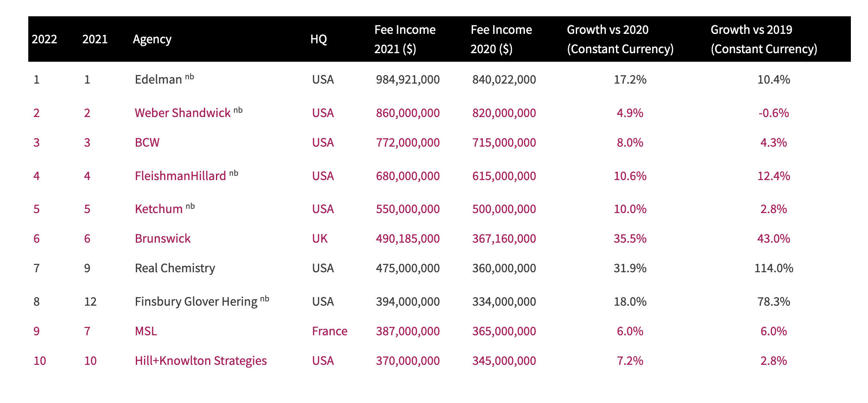Image resolution: width=868 pixels, height=403 pixels.
Task: Click the Edelman agency name
Action: tap(158, 80)
